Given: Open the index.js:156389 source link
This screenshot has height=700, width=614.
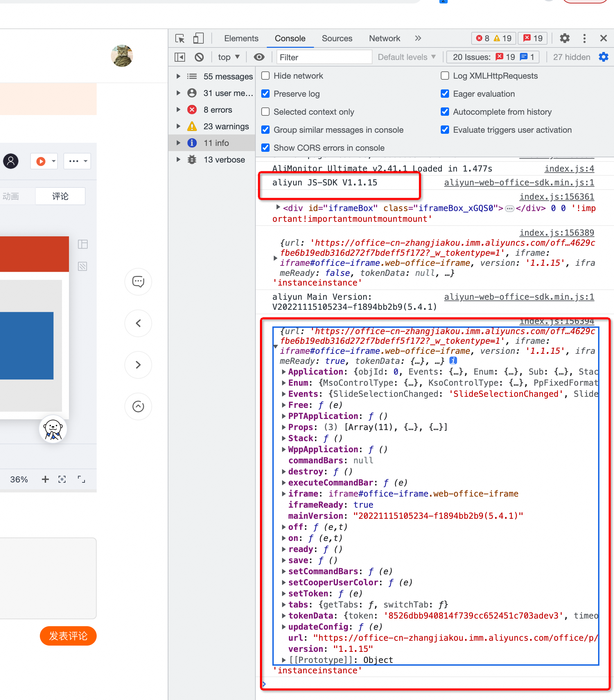Looking at the screenshot, I should click(557, 233).
